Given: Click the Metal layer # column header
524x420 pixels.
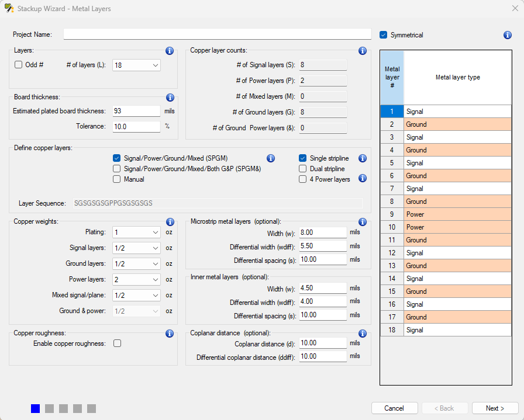Looking at the screenshot, I should coord(392,78).
